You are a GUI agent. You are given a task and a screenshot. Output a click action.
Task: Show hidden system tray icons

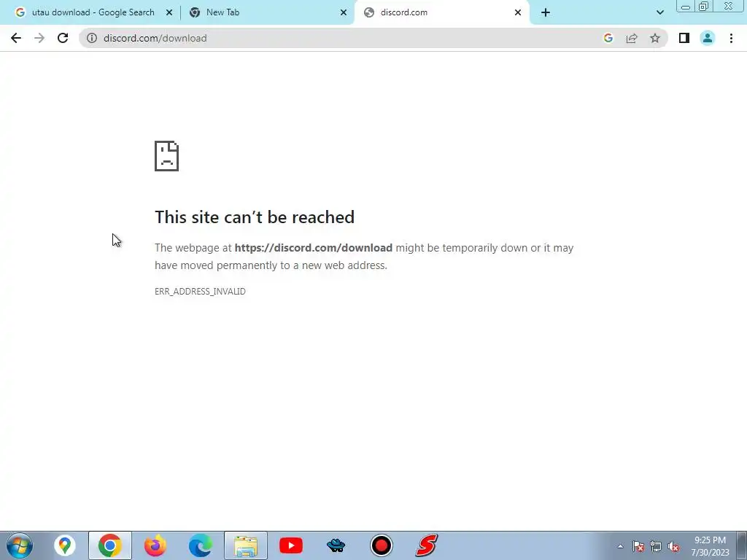pos(620,546)
